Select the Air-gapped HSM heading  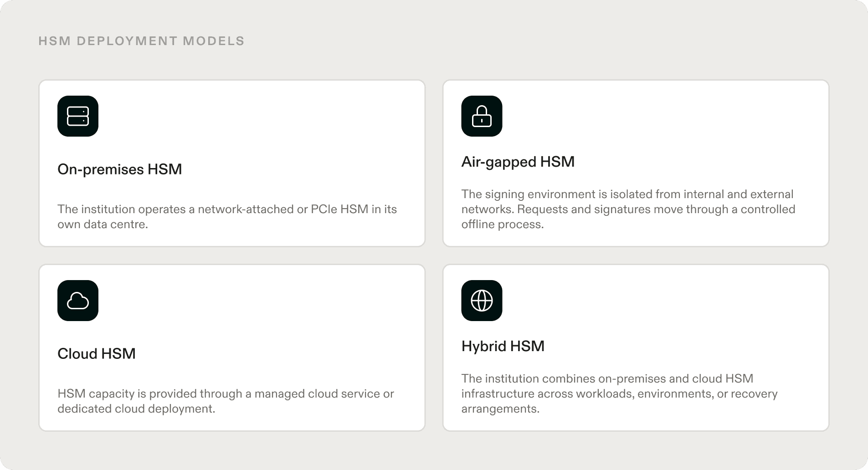(x=518, y=162)
